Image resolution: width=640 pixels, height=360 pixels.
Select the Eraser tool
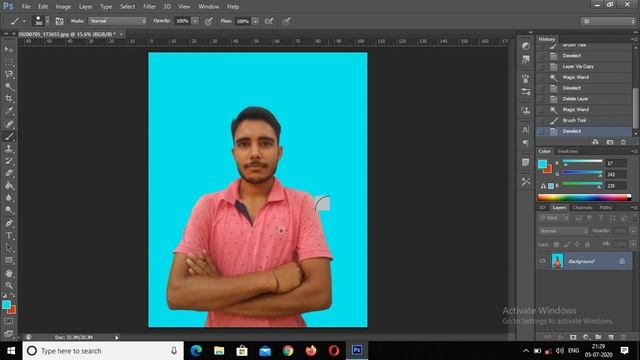point(9,173)
